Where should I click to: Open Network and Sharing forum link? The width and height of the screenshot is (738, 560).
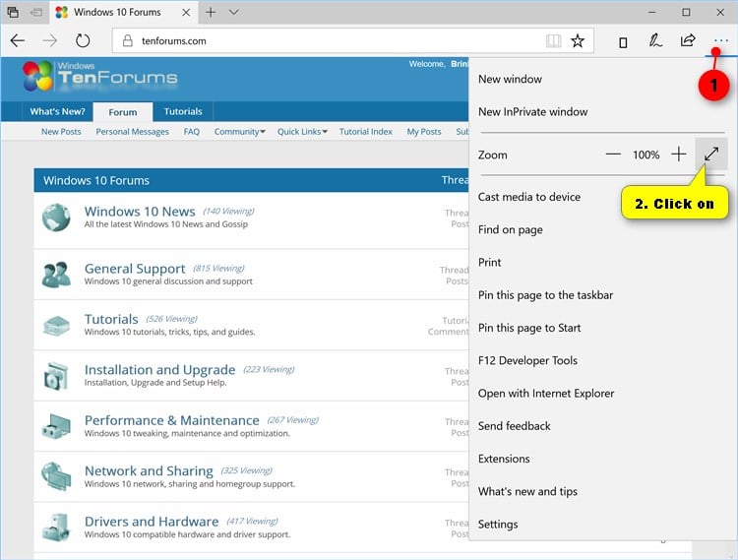tap(149, 471)
